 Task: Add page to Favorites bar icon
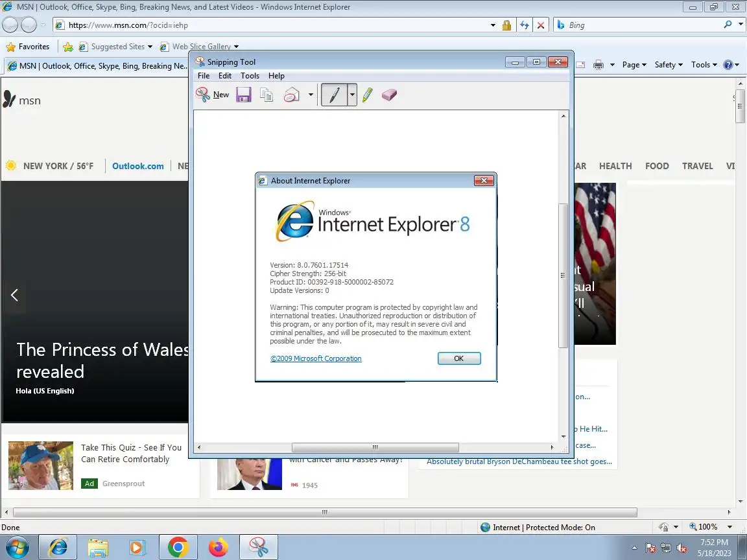pos(68,47)
